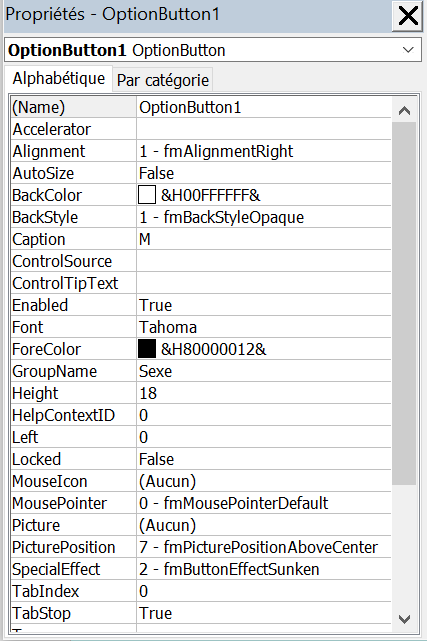This screenshot has height=641, width=427.
Task: Select the Height value 18
Action: (x=264, y=393)
